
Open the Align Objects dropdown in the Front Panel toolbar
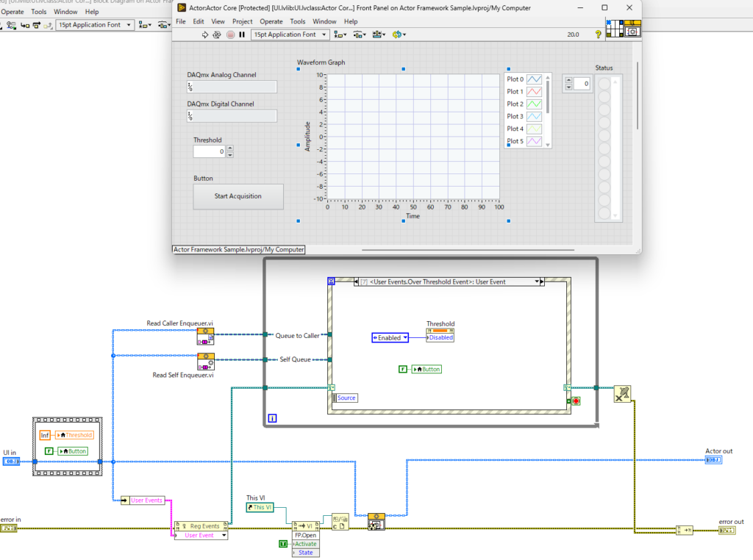[x=340, y=35]
